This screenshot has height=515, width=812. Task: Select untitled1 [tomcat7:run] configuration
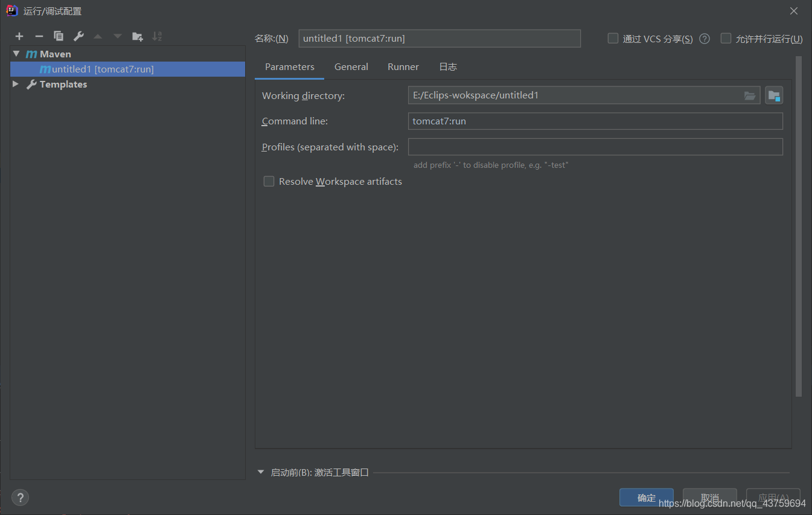pos(127,69)
